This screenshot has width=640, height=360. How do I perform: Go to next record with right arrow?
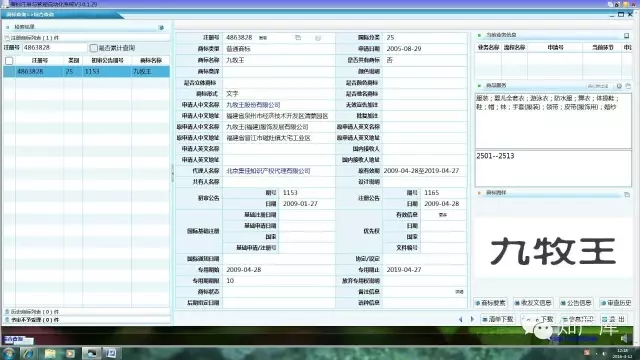click(472, 319)
